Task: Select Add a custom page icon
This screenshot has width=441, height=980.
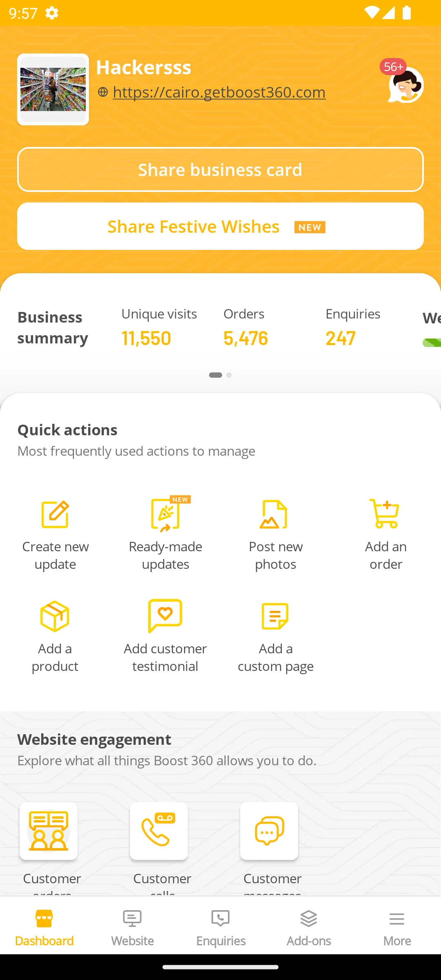Action: pos(276,616)
